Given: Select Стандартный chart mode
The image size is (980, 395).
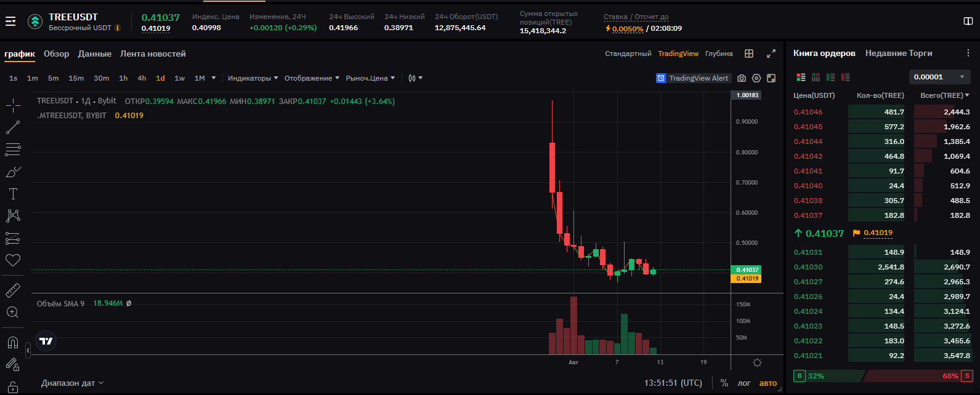Looking at the screenshot, I should point(628,54).
